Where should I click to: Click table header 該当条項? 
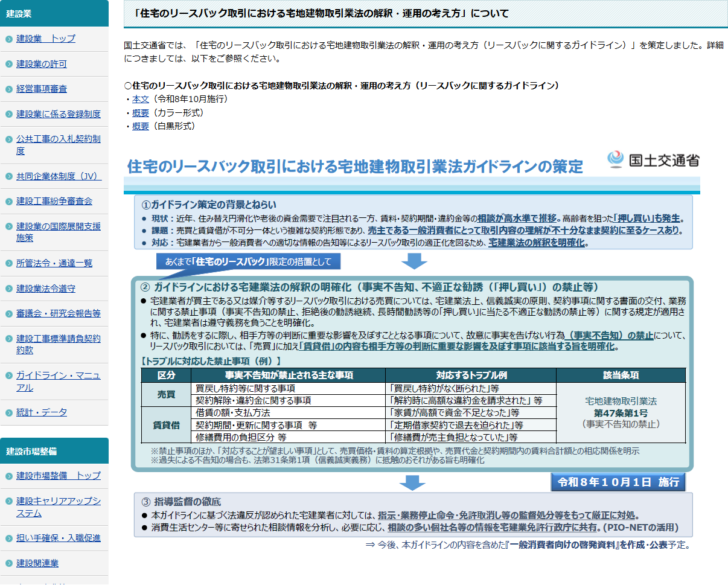pos(621,375)
